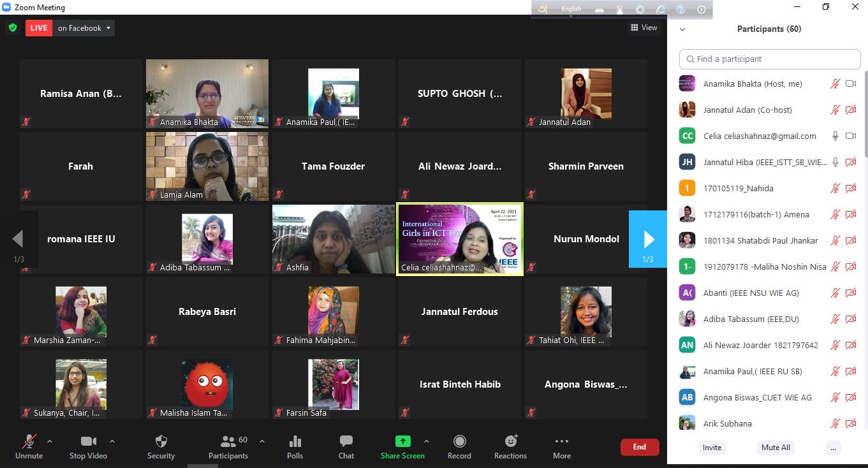
Task: Click the muted mic icon on Farah's tile
Action: pos(26,194)
